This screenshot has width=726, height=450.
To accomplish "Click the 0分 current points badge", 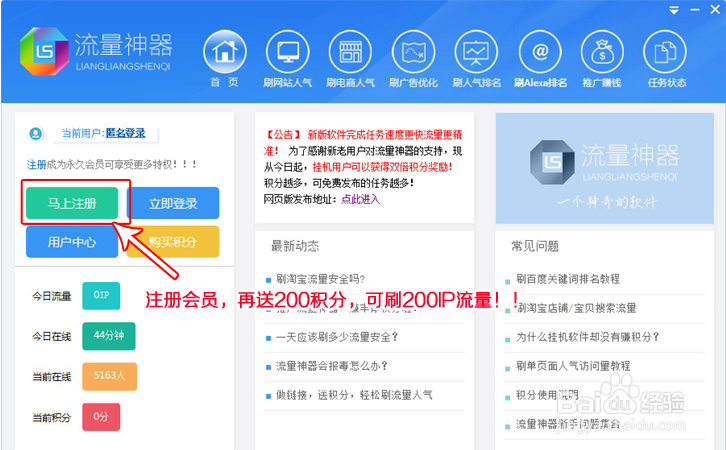I will click(101, 417).
